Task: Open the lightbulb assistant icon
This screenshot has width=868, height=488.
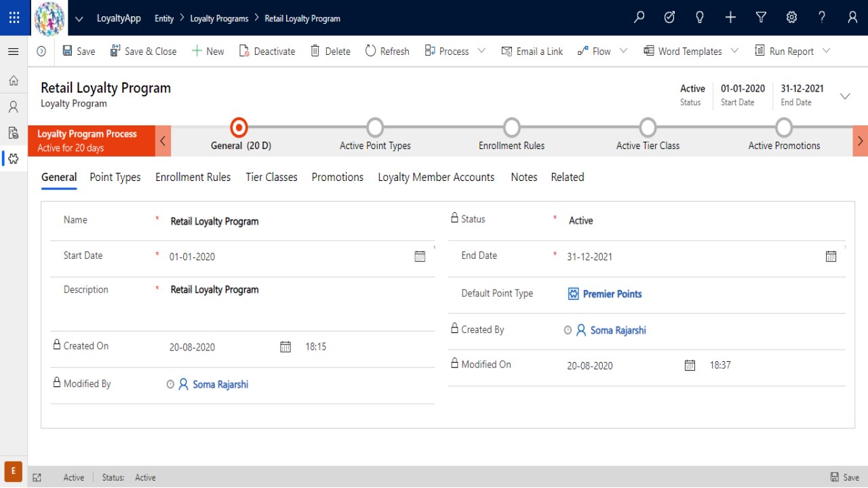Action: coord(700,18)
